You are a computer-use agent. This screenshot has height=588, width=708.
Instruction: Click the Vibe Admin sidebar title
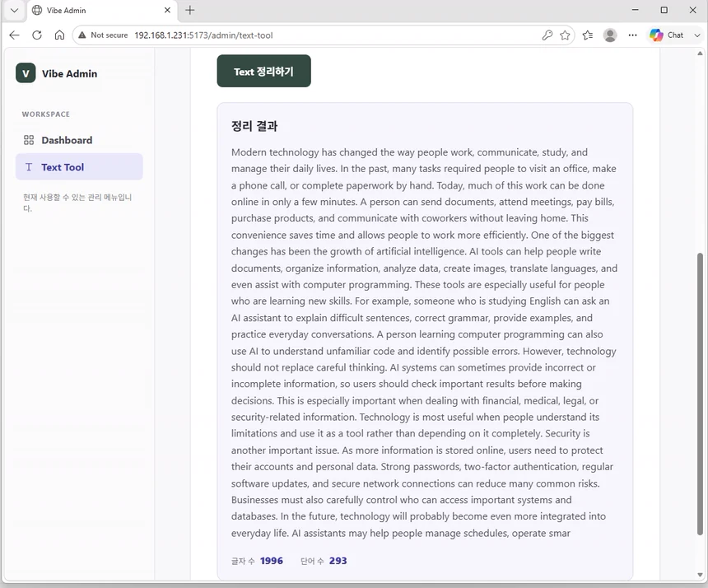(69, 73)
